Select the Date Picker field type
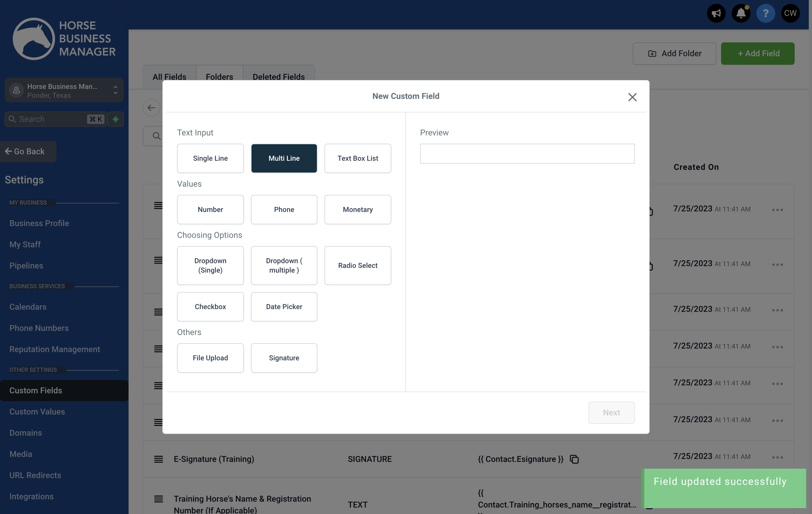The width and height of the screenshot is (812, 514). tap(284, 306)
